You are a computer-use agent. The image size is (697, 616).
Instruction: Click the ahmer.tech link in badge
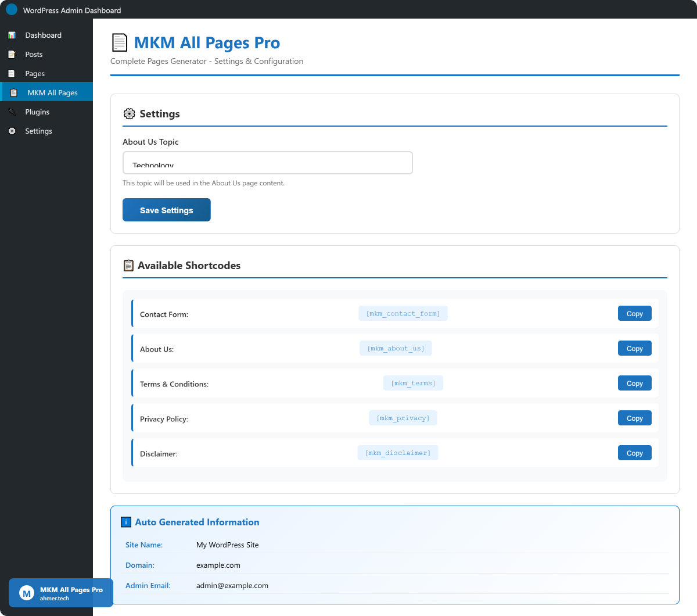[55, 599]
